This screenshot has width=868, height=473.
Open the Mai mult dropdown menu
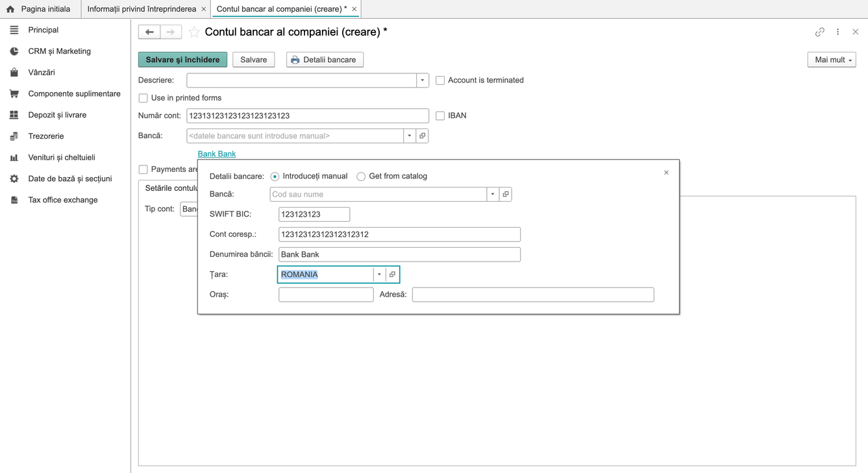coord(832,60)
